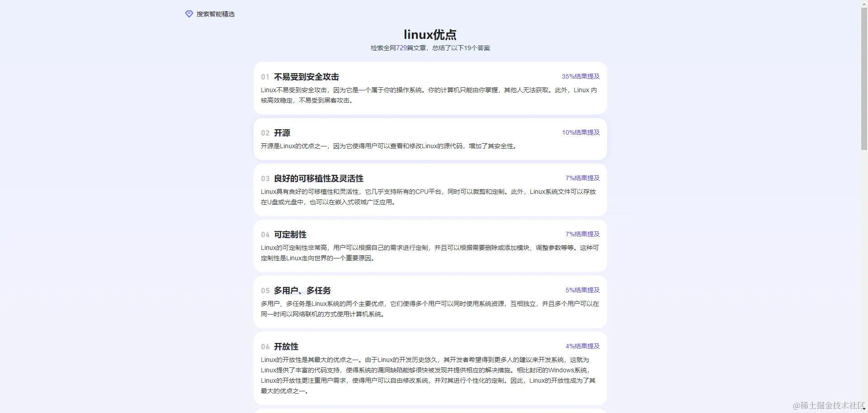The height and width of the screenshot is (413, 868).
Task: Click the number 01 label
Action: (x=265, y=77)
